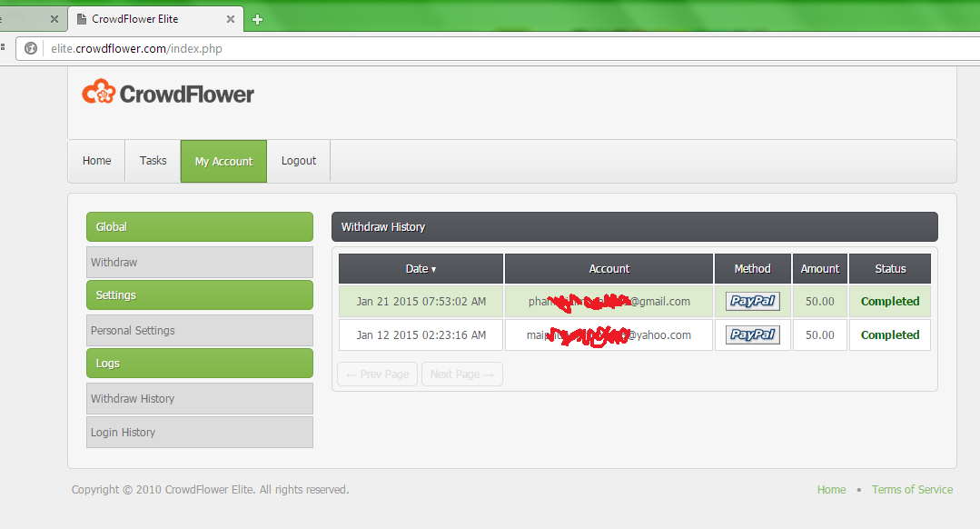Open Withdraw in the sidebar

tap(200, 262)
